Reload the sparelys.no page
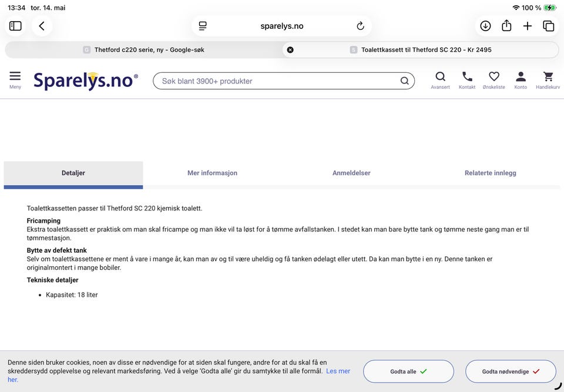The image size is (564, 392). pos(360,26)
